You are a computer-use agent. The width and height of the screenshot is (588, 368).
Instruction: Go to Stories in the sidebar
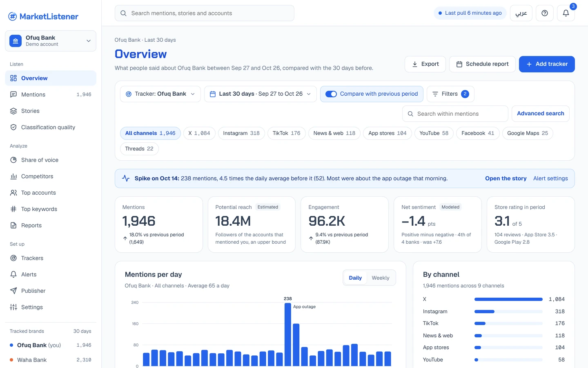(51, 111)
